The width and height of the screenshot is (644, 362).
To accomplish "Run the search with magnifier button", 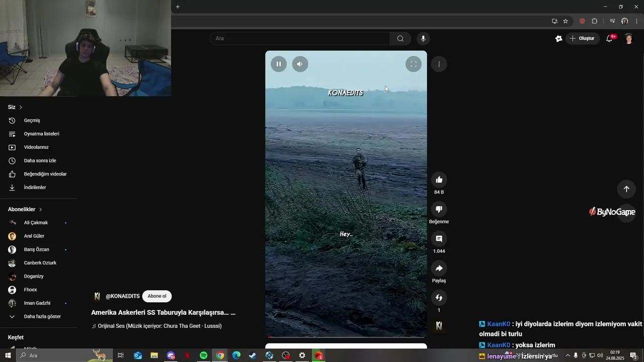I will (x=400, y=38).
